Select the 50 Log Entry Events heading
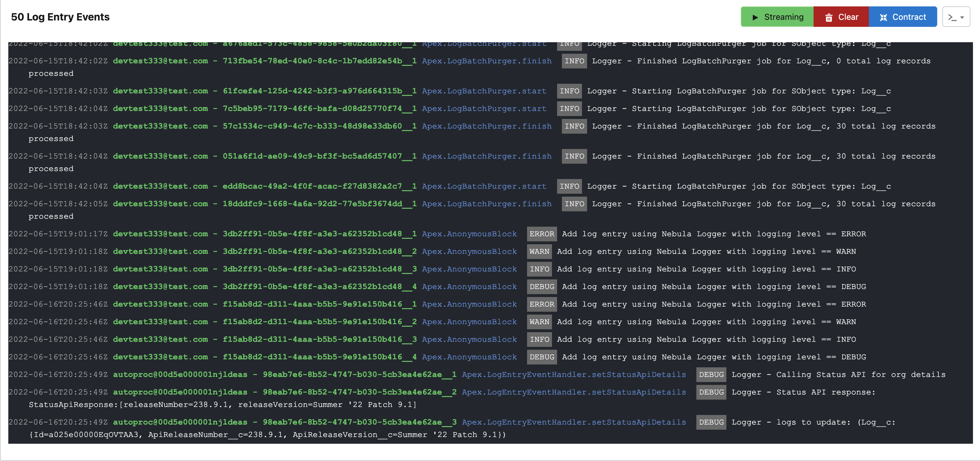 pyautogui.click(x=60, y=17)
